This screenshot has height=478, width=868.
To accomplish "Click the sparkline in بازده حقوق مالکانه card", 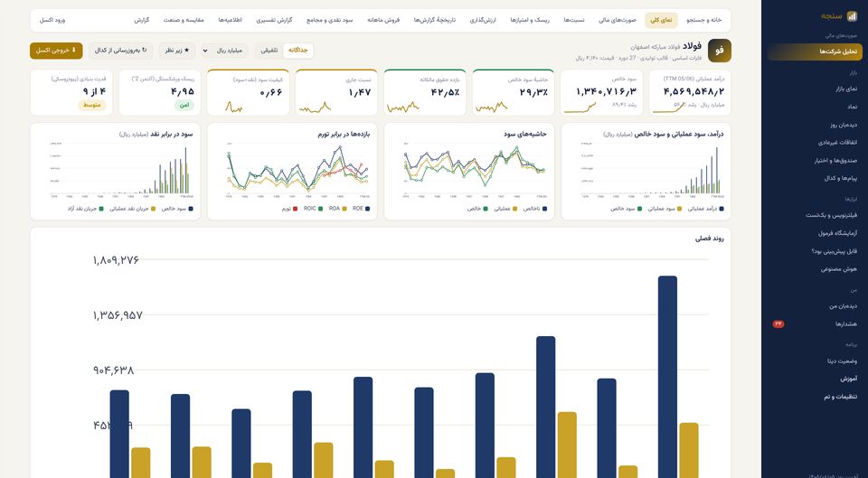I will [x=403, y=108].
